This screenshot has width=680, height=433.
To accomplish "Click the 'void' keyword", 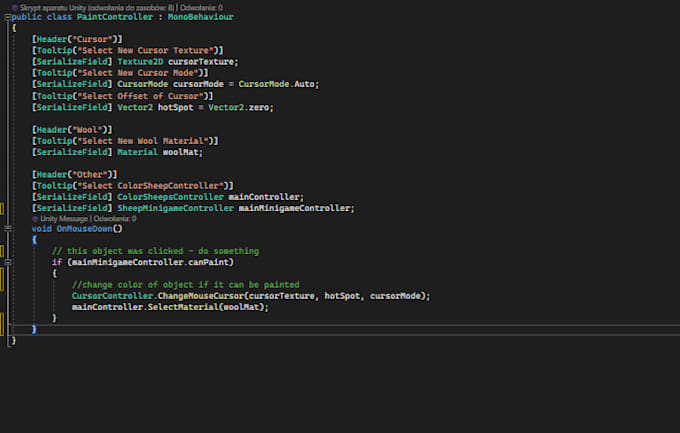I will (x=42, y=229).
